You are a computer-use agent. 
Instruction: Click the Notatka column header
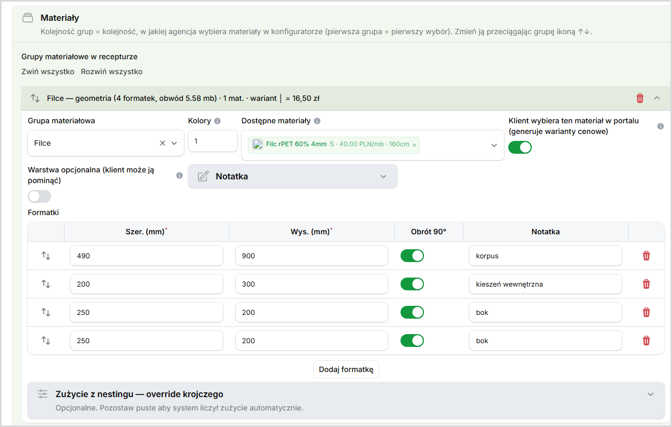[546, 232]
